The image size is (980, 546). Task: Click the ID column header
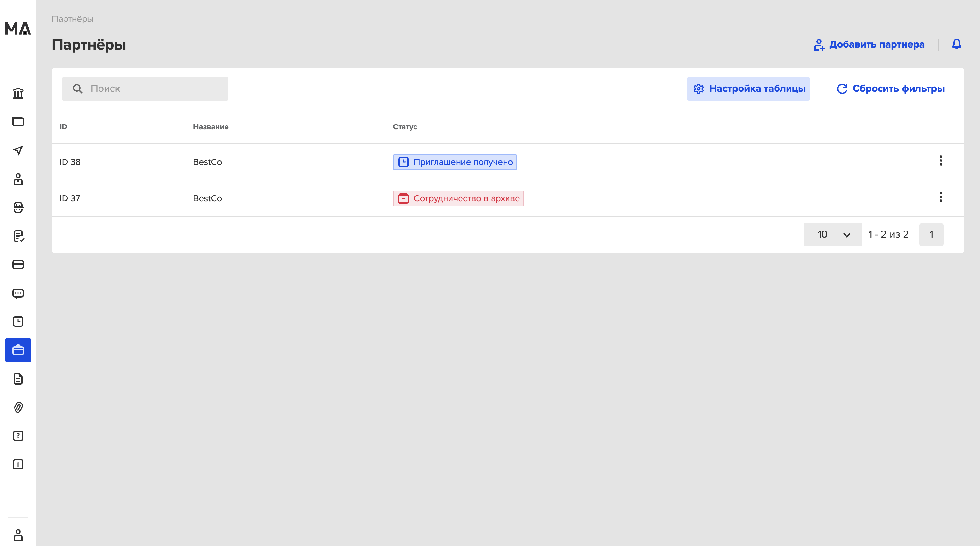point(63,127)
